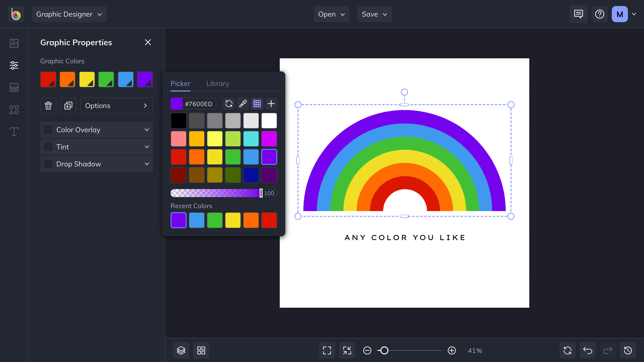This screenshot has height=362, width=644.
Task: Delete the selected color using the trash icon
Action: pos(48,106)
